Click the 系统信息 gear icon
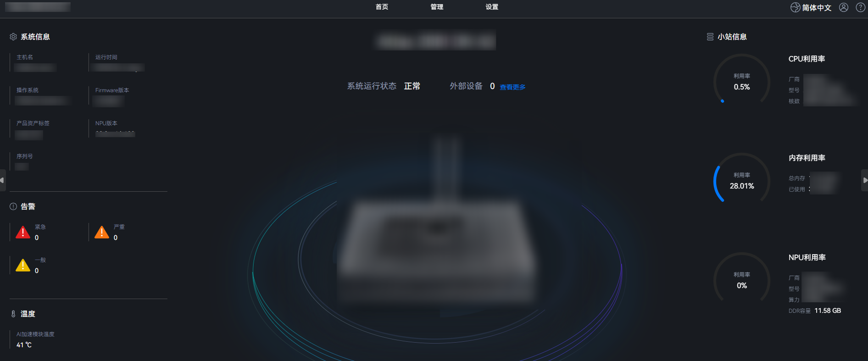 (x=13, y=37)
